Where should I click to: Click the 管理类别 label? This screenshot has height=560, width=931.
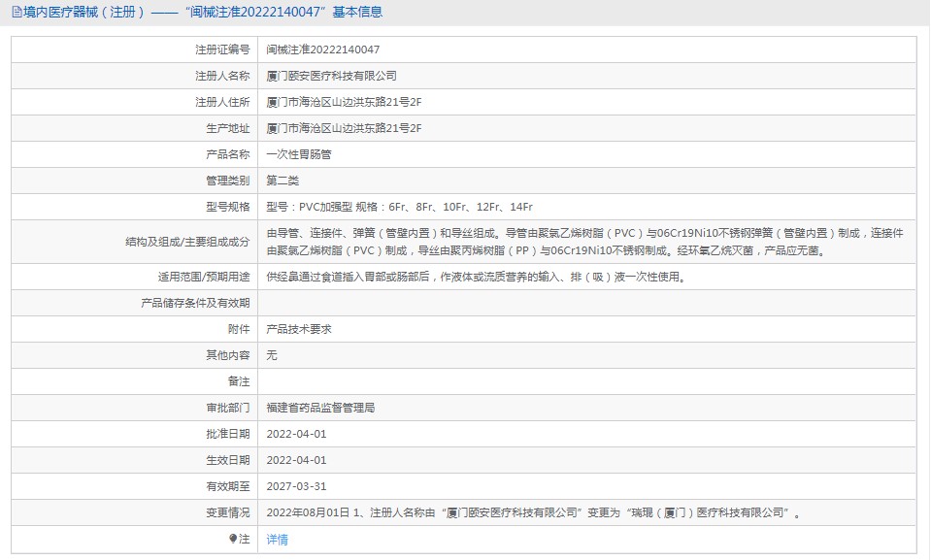[x=228, y=181]
